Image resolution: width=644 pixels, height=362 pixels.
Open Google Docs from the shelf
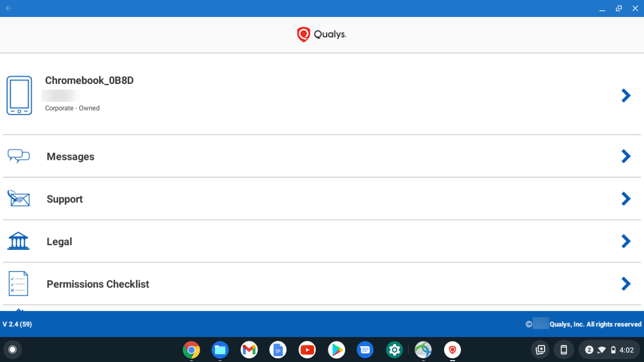click(x=278, y=350)
